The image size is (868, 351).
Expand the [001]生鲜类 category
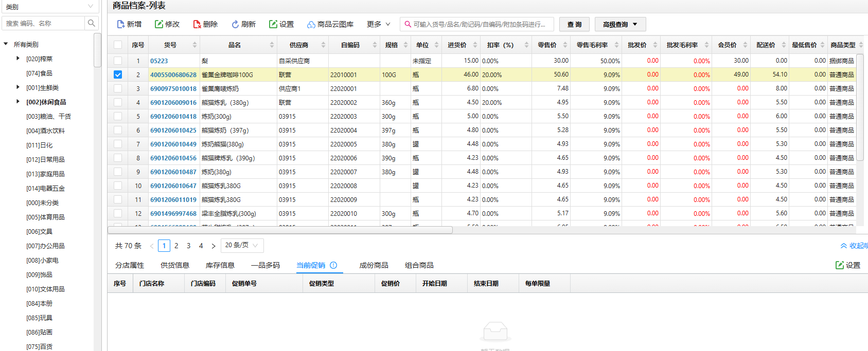18,87
